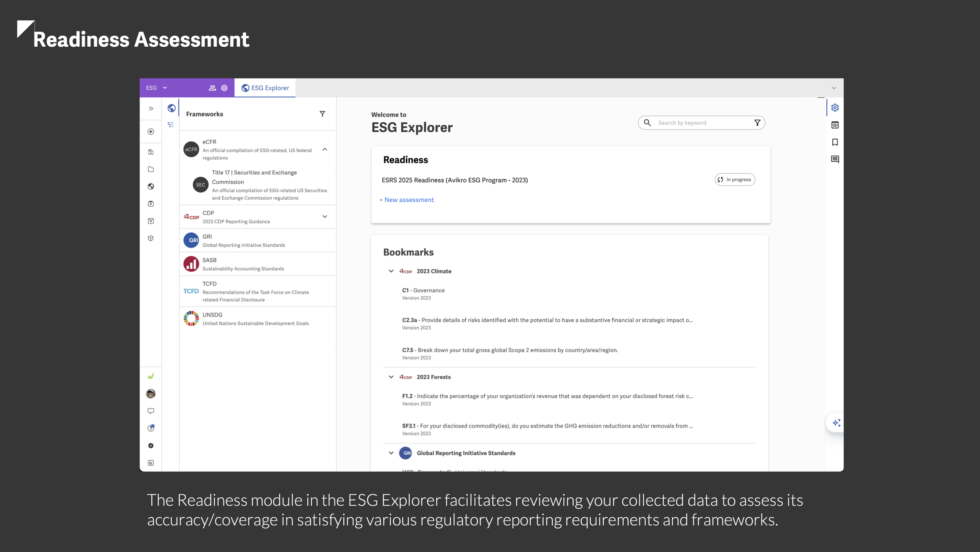Open the home icon in left sidebar

[151, 152]
